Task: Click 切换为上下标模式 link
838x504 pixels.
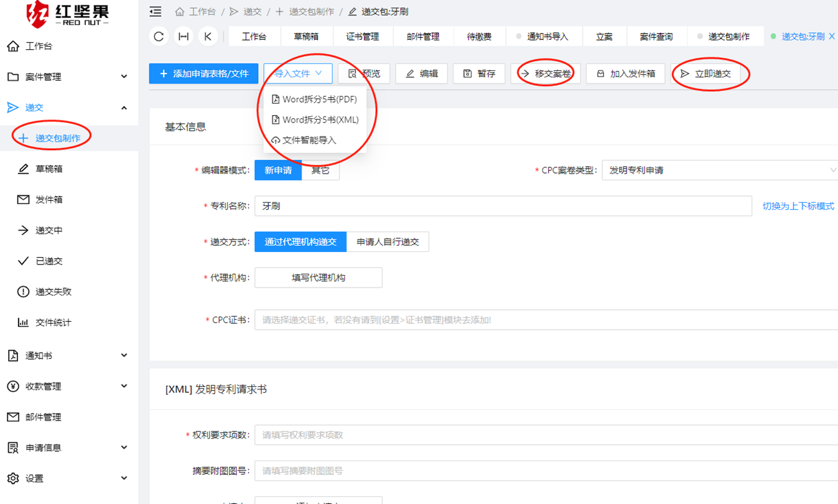Action: [x=798, y=206]
